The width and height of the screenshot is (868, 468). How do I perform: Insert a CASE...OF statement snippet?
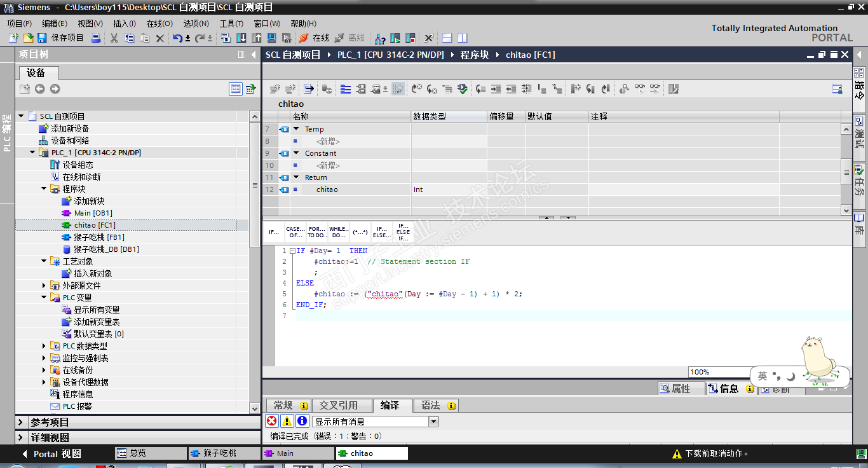[295, 232]
